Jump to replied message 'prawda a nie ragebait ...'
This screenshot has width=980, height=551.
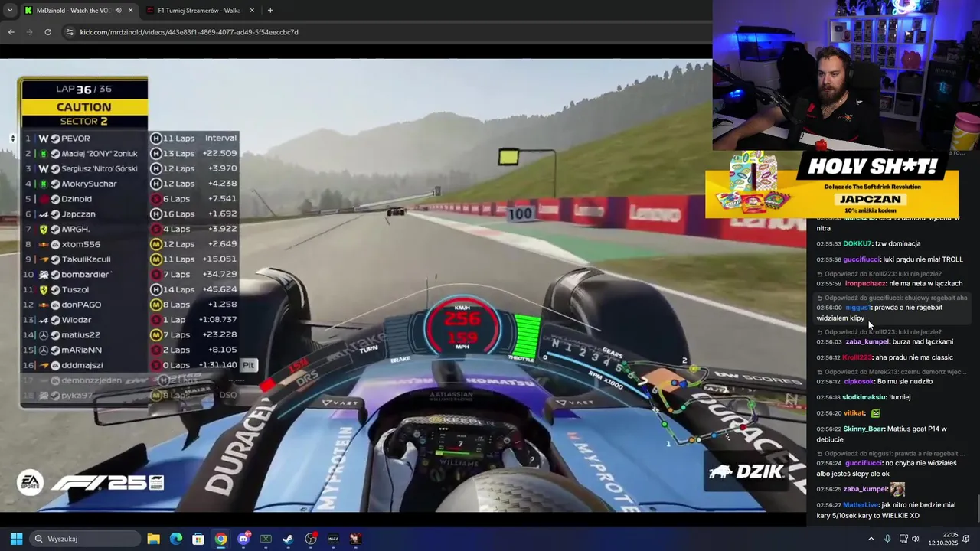(x=892, y=454)
